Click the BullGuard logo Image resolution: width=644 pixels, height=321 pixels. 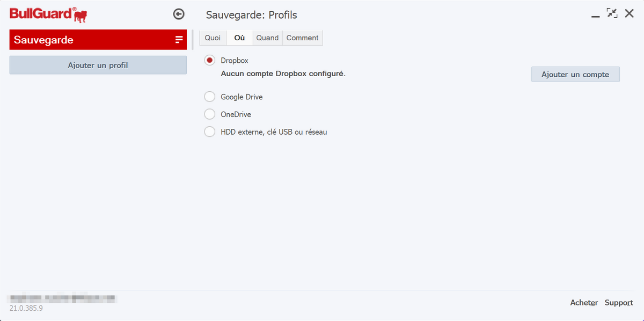coord(49,14)
